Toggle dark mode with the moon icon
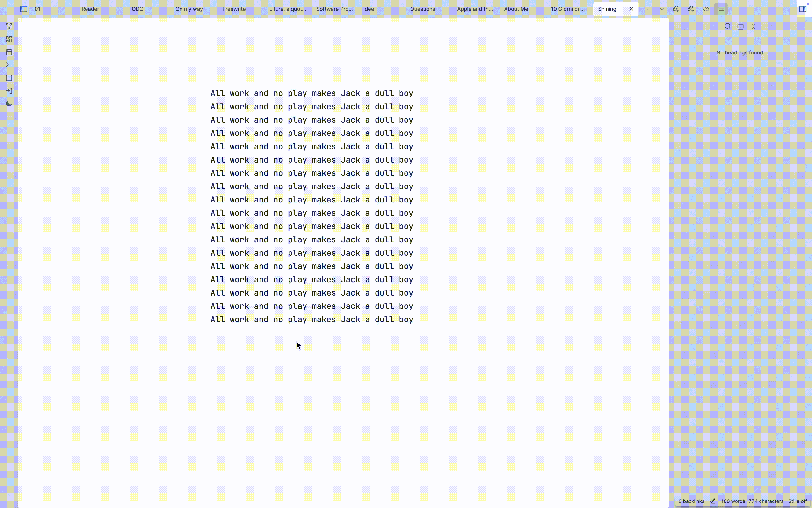This screenshot has width=812, height=508. click(9, 104)
